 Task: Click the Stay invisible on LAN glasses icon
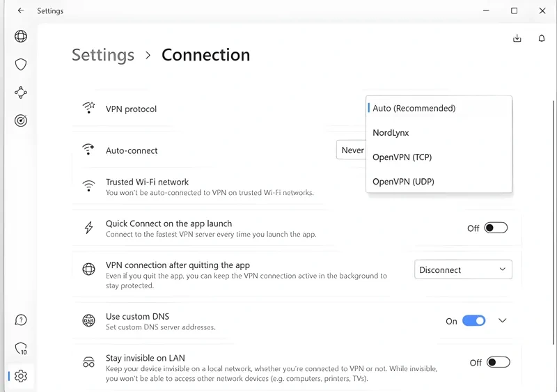88,362
